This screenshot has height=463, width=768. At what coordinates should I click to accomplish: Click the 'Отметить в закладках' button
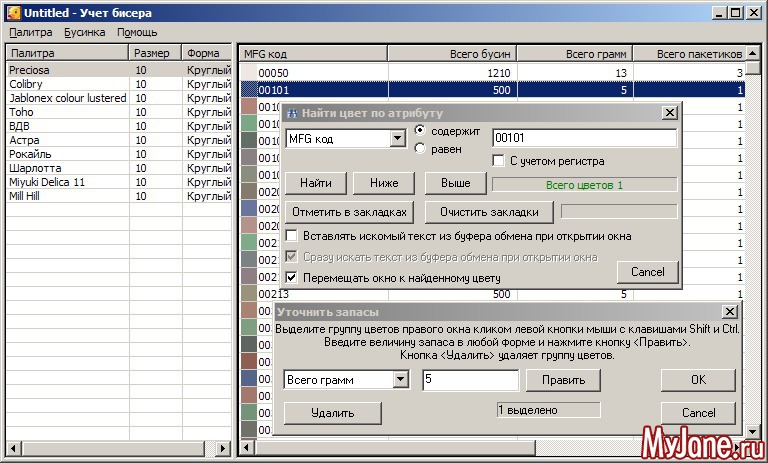pos(348,212)
